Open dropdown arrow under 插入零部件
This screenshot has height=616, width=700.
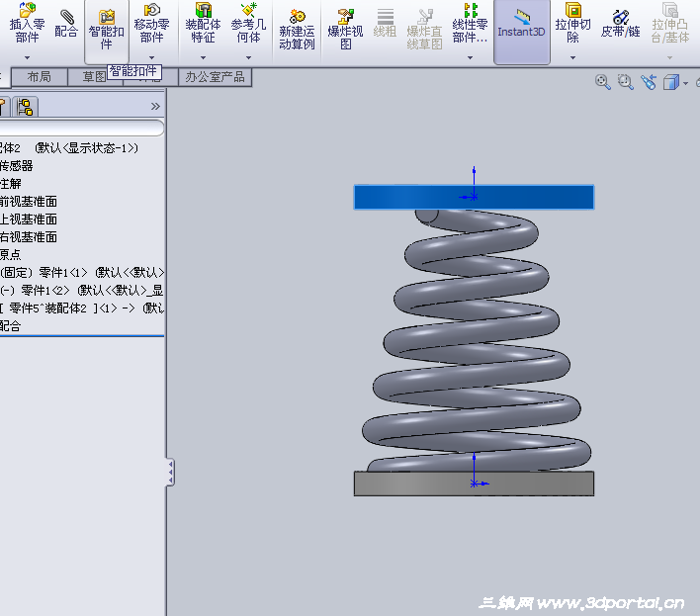(x=27, y=57)
